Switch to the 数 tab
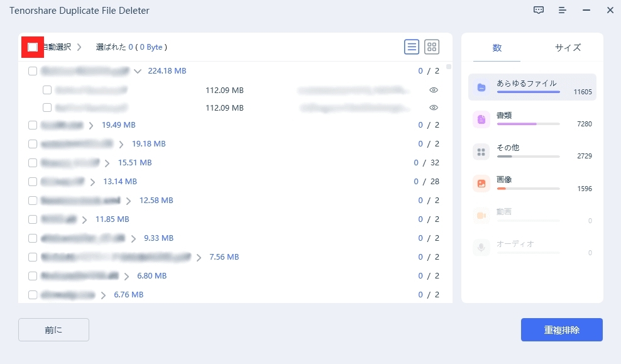The height and width of the screenshot is (364, 621). pyautogui.click(x=497, y=48)
